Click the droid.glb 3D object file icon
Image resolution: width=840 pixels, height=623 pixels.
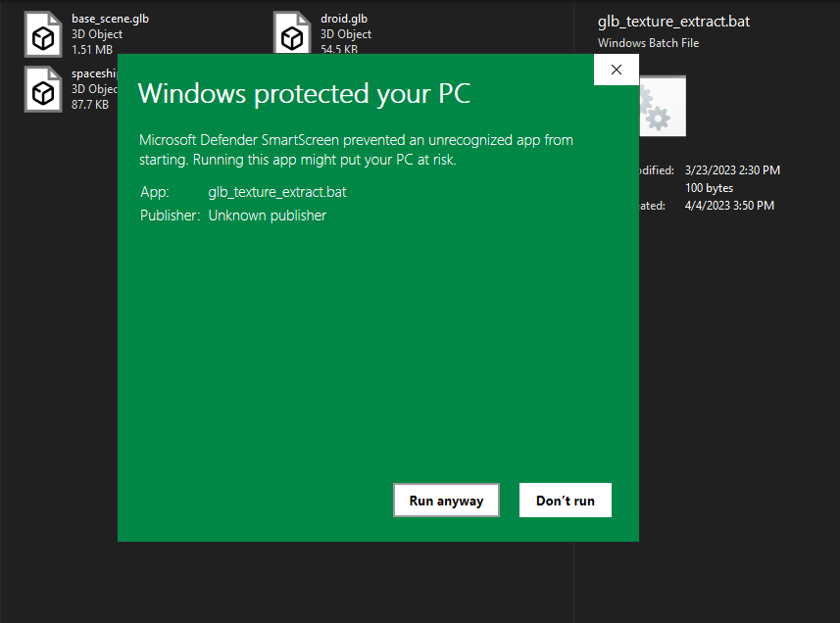292,35
